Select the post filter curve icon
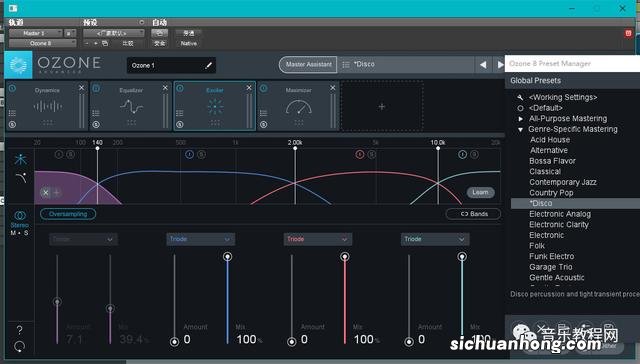The width and height of the screenshot is (640, 364). [x=21, y=178]
